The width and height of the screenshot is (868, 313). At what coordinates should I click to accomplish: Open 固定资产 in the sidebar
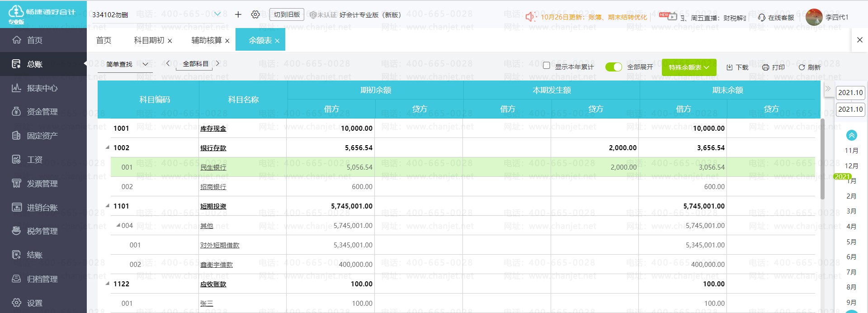click(x=42, y=136)
